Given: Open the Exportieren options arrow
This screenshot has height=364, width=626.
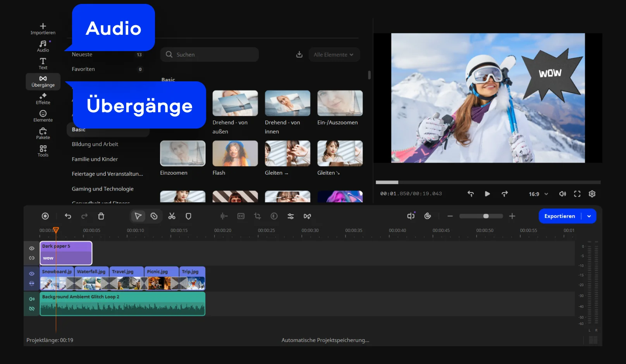Looking at the screenshot, I should click(589, 216).
